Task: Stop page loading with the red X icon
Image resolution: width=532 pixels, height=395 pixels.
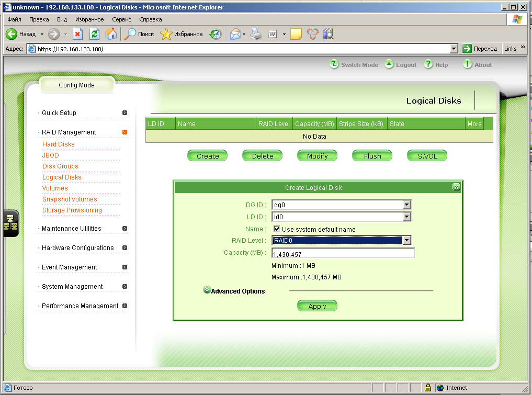Action: tap(78, 34)
